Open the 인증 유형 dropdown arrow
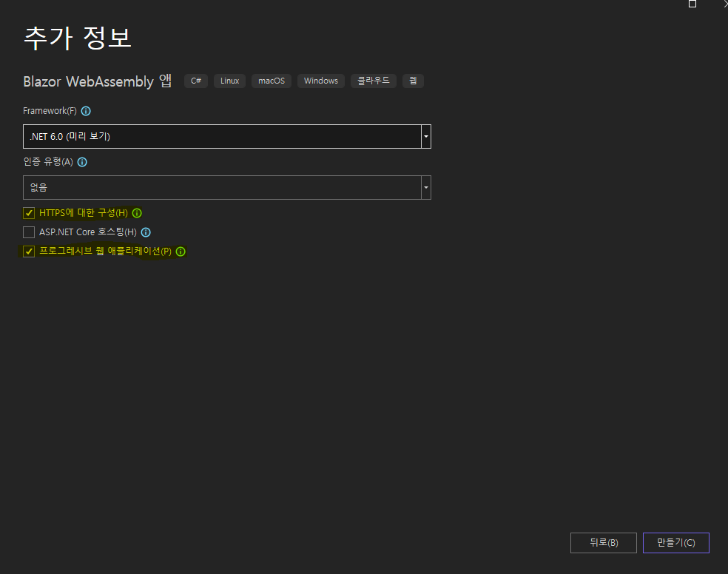 point(425,187)
